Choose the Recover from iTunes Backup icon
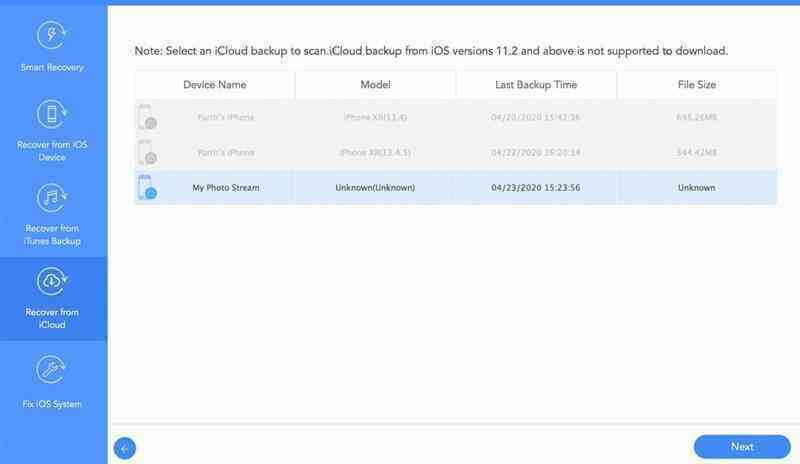Viewport: 800px width, 464px height. click(x=52, y=198)
